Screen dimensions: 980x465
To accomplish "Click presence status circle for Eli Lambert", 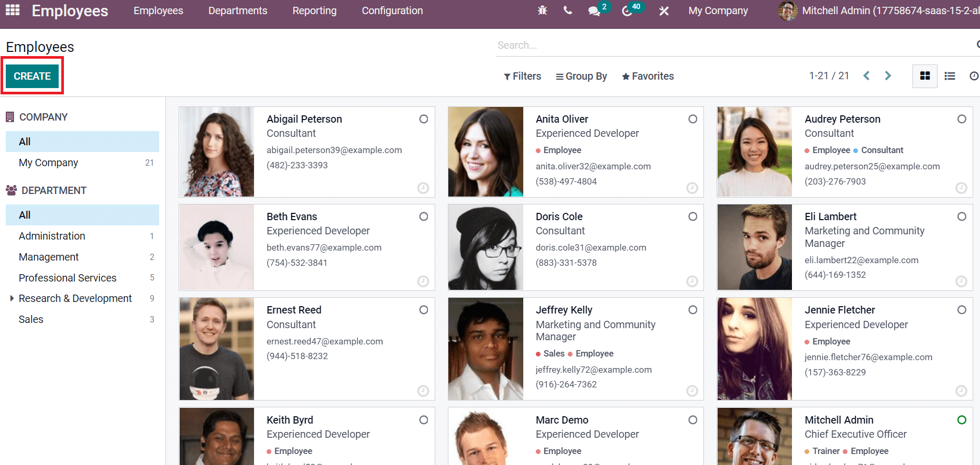I will click(x=962, y=217).
